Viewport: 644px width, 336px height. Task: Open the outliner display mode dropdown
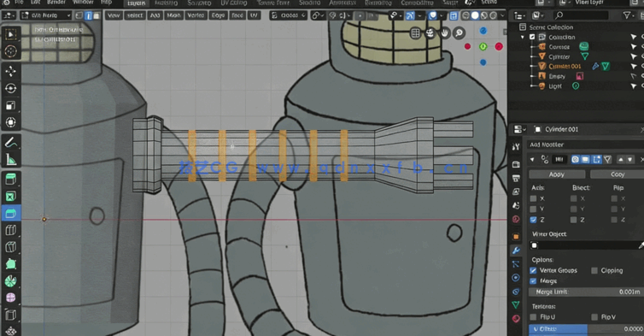coord(538,15)
